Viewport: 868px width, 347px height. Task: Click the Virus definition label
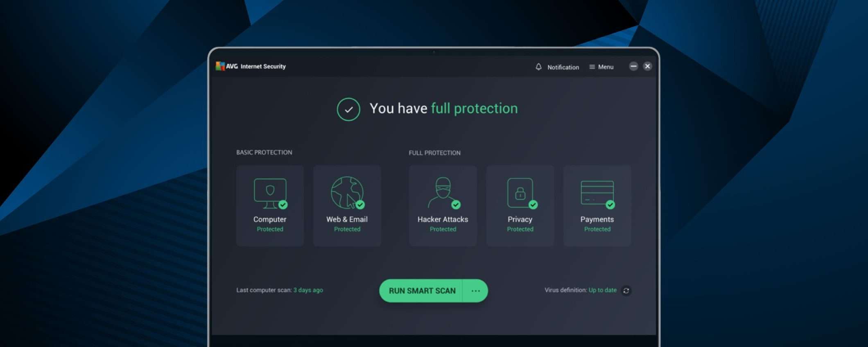pyautogui.click(x=565, y=290)
